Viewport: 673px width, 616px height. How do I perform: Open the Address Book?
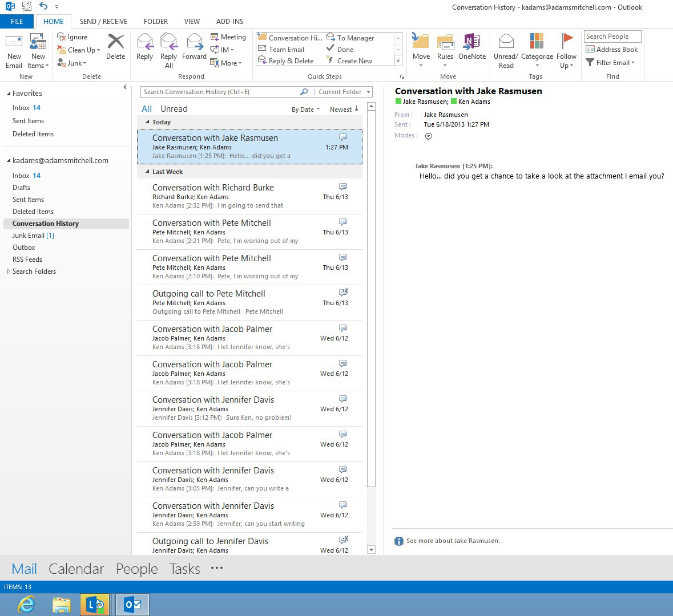point(611,49)
